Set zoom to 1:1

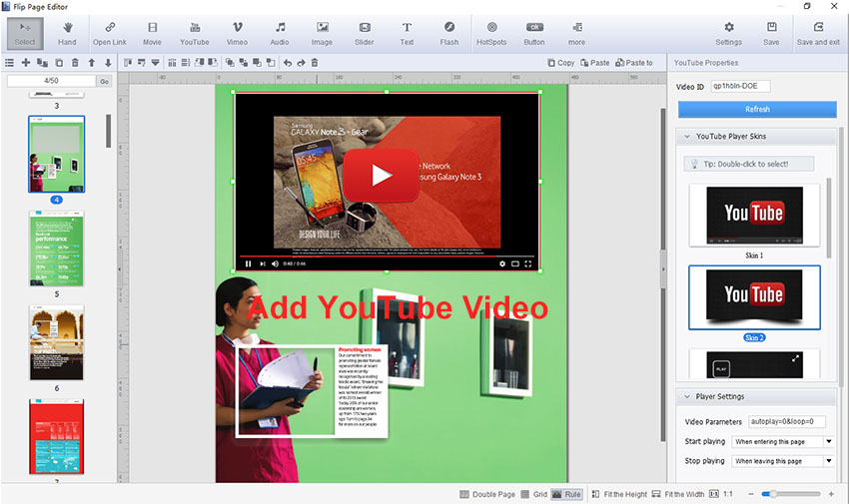[721, 494]
